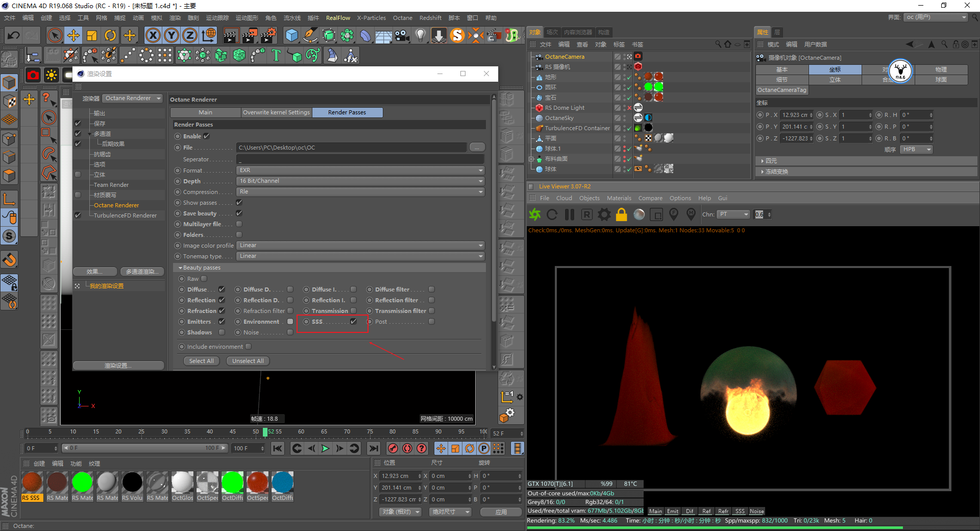This screenshot has width=980, height=531.
Task: Click the Select All passes button
Action: 201,361
